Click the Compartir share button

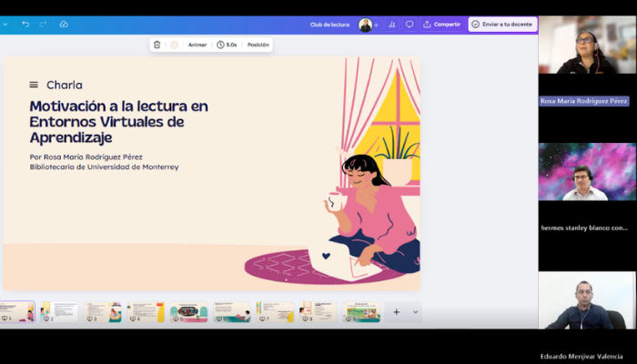(442, 25)
